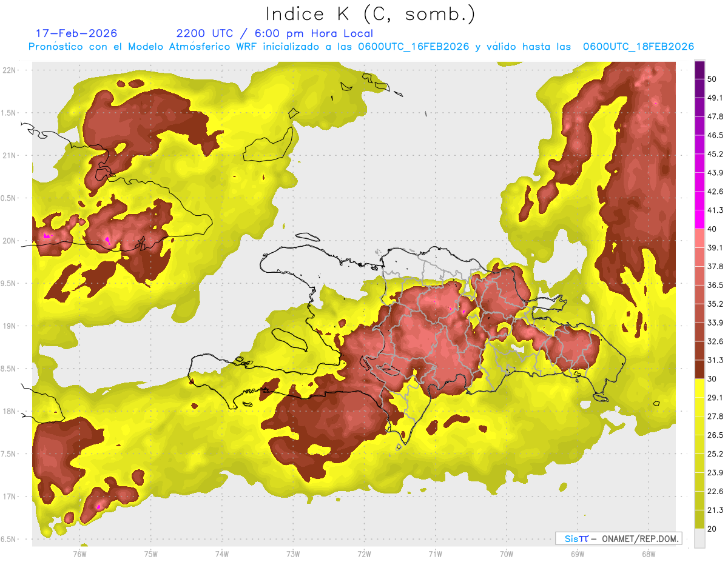Click the 1.5N latitude axis label
This screenshot has width=728, height=562.
10,113
